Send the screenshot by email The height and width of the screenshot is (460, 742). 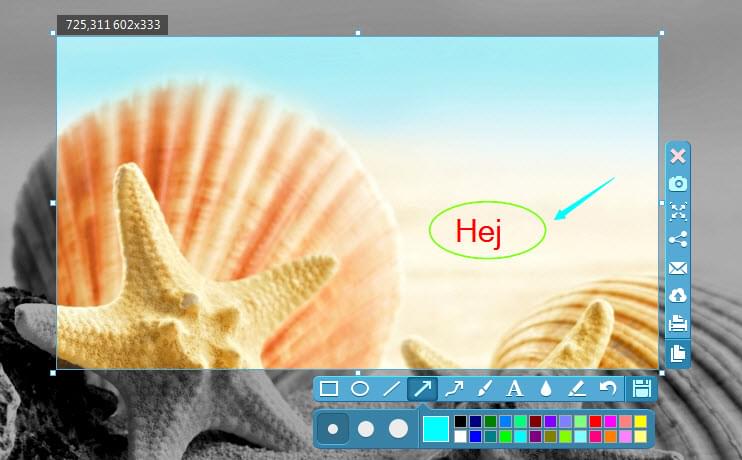[x=678, y=267]
